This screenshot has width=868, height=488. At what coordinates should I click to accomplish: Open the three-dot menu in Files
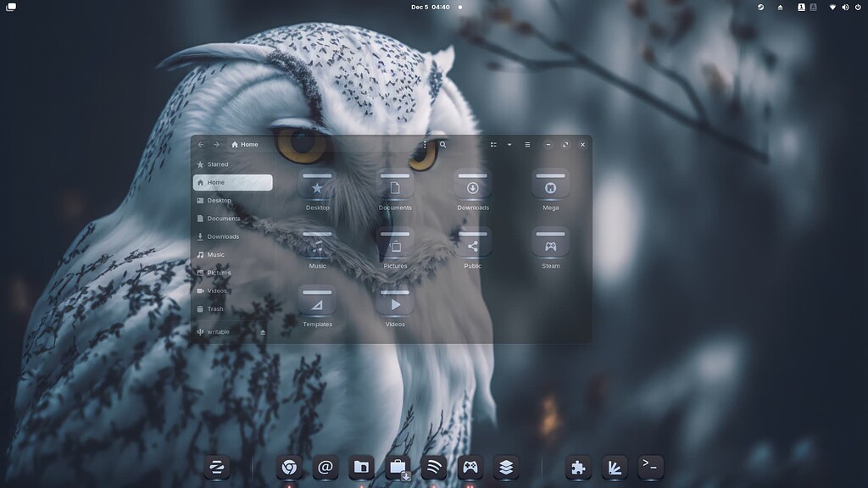pyautogui.click(x=425, y=144)
